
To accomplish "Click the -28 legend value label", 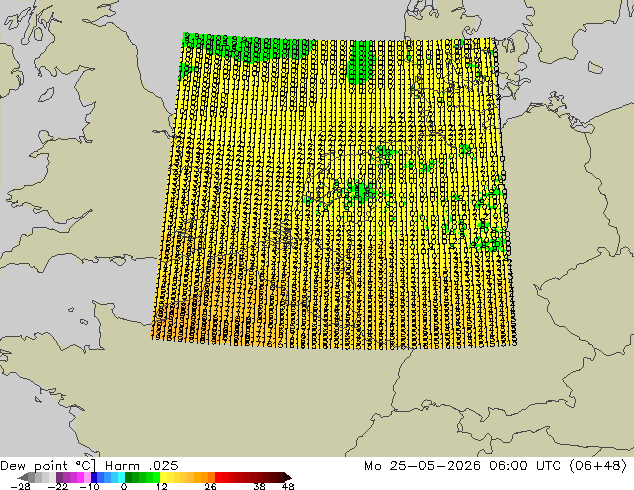I will pyautogui.click(x=20, y=486).
